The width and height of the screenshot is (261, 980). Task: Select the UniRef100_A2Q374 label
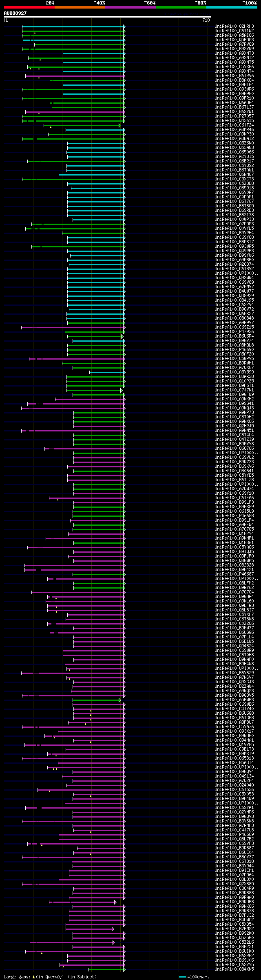(234, 264)
